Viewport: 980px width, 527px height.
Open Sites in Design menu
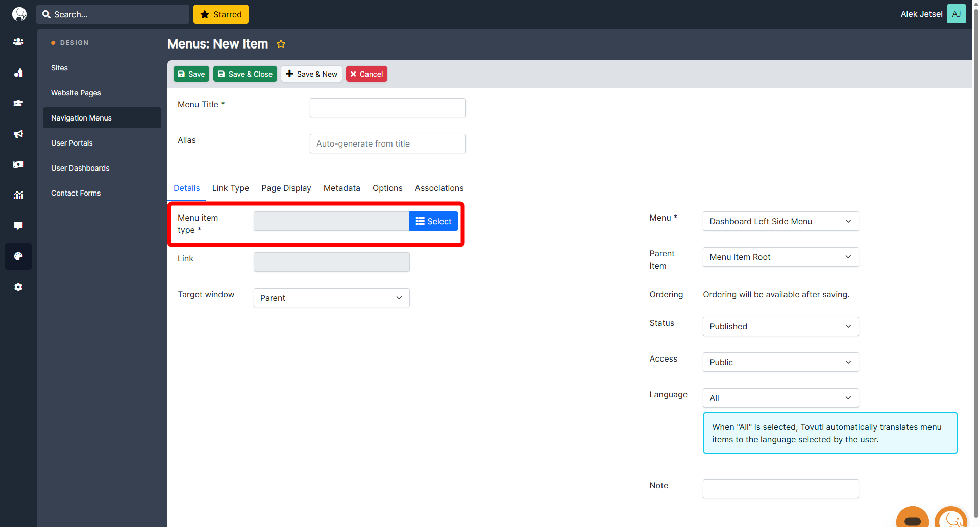point(102,68)
